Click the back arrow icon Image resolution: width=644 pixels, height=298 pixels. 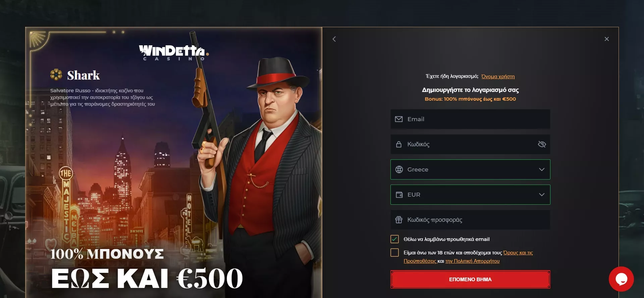(334, 39)
